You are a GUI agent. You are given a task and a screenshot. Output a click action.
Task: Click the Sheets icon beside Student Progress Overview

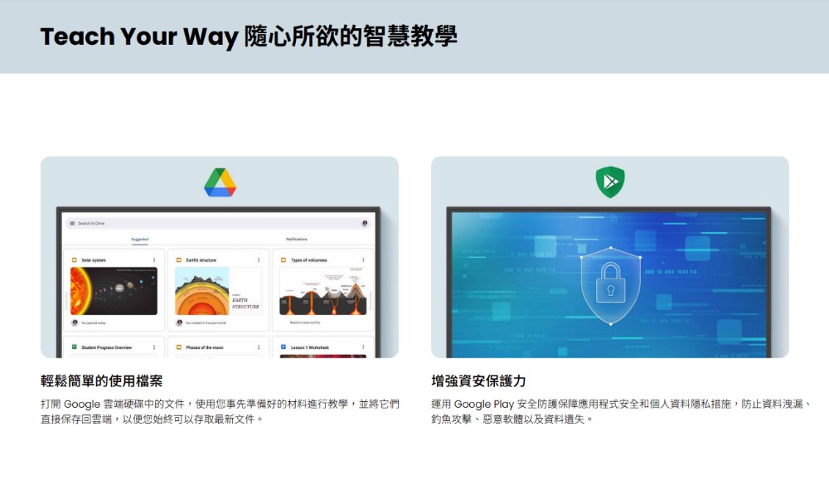pos(75,347)
